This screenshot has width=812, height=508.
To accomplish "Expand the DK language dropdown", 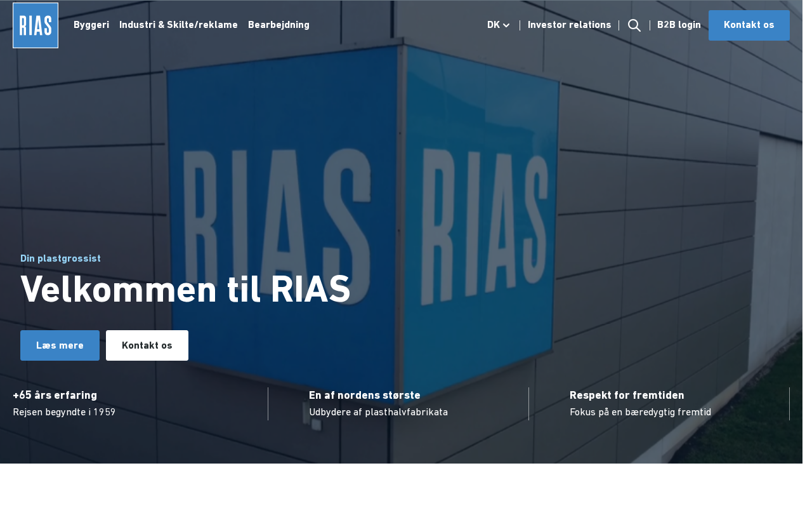I will [x=499, y=25].
